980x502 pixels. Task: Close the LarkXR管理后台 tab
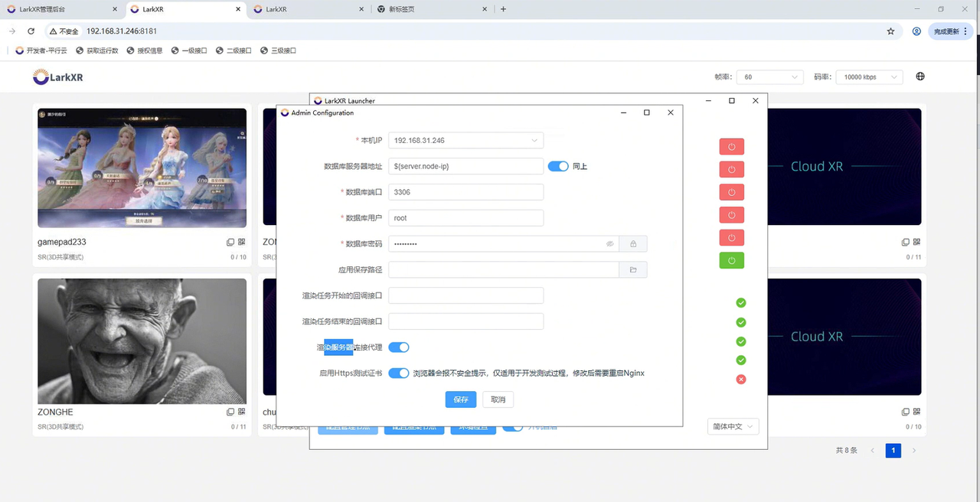click(x=114, y=9)
